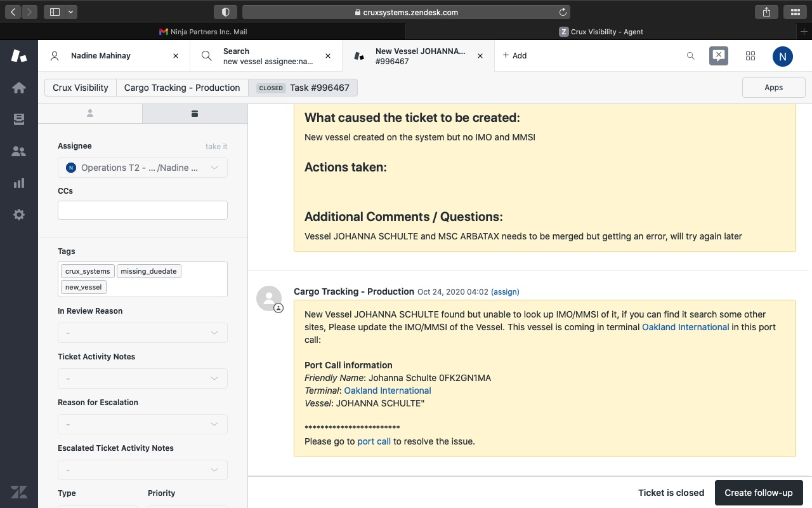Open the Home icon in sidebar

[x=19, y=88]
